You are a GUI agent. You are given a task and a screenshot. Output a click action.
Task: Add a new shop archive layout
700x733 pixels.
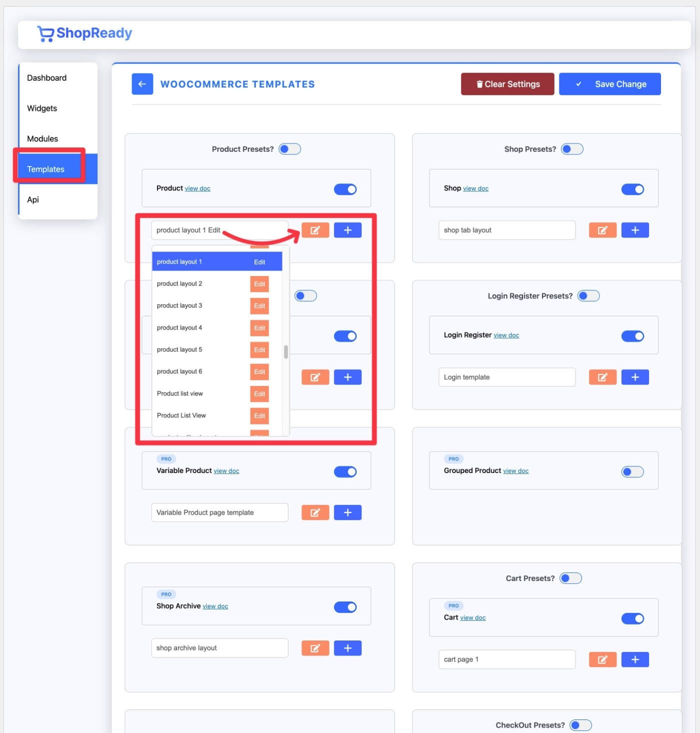point(347,648)
